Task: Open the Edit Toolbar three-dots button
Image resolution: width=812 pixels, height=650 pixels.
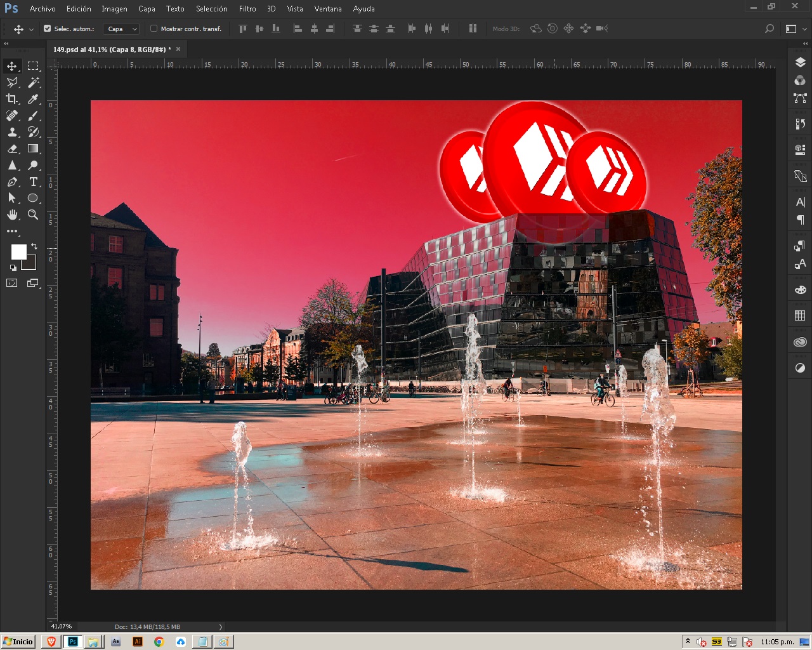Action: 12,231
